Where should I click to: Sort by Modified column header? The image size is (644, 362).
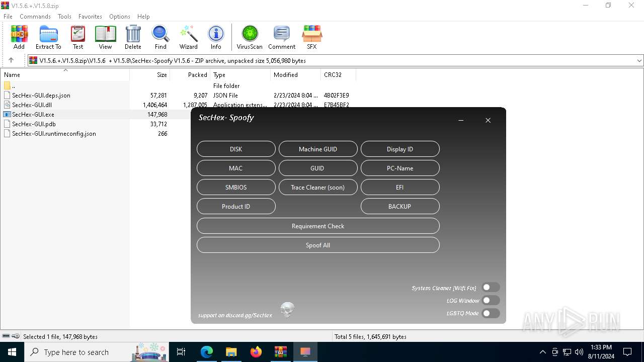[x=295, y=74]
